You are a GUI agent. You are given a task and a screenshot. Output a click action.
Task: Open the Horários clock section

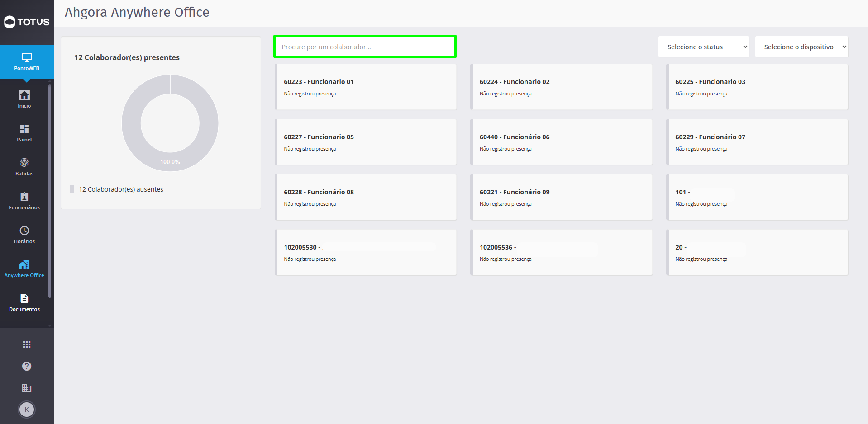[x=24, y=235]
